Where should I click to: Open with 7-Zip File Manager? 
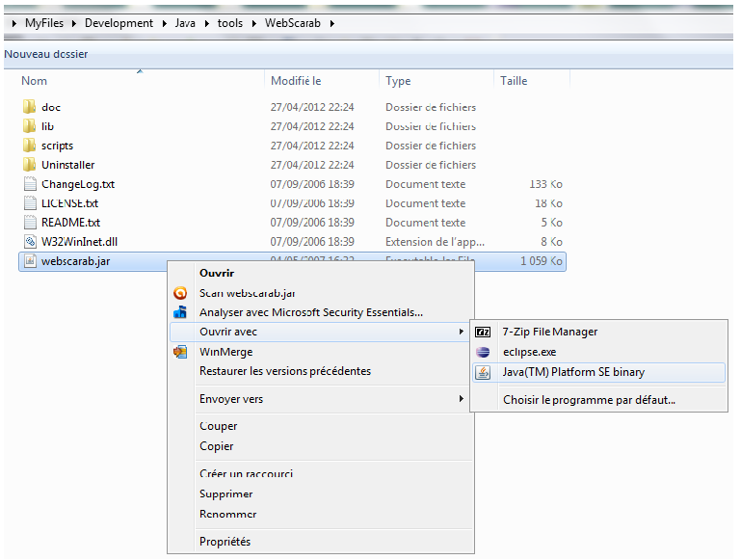click(598, 333)
